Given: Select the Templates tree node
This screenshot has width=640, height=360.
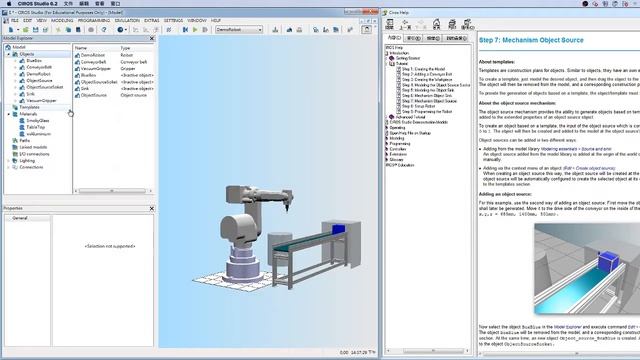Looking at the screenshot, I should point(29,107).
